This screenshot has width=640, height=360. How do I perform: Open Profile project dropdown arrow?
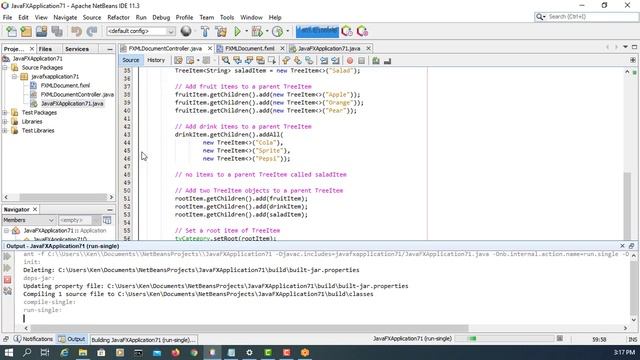(287, 31)
